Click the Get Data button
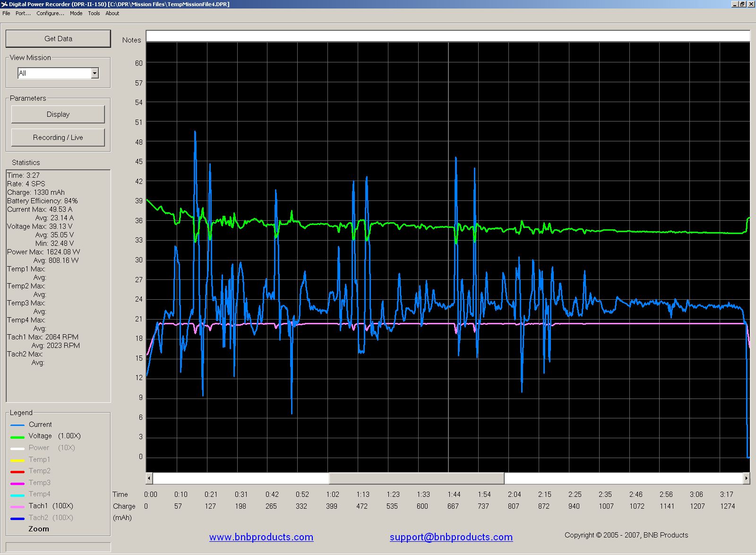Viewport: 756px width, 555px height. [58, 39]
